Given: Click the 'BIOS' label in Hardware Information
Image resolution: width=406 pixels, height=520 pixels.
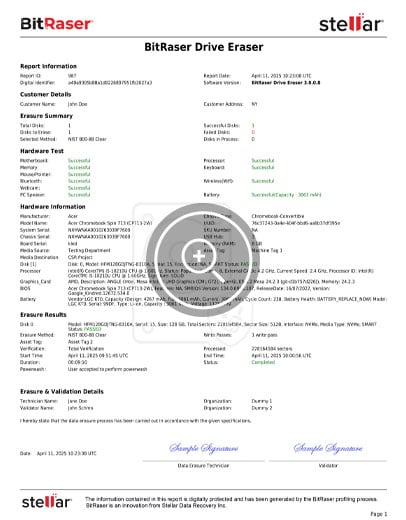Looking at the screenshot, I should (x=25, y=288).
